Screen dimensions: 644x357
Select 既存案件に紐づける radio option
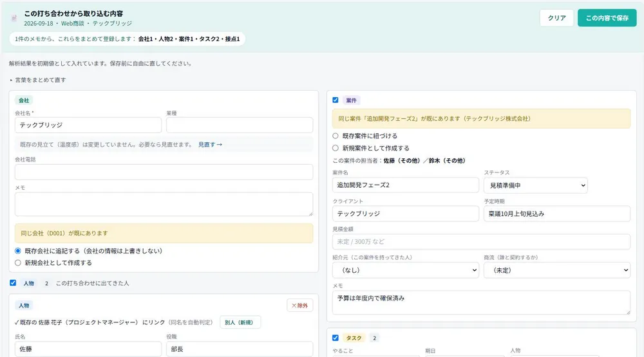(336, 136)
